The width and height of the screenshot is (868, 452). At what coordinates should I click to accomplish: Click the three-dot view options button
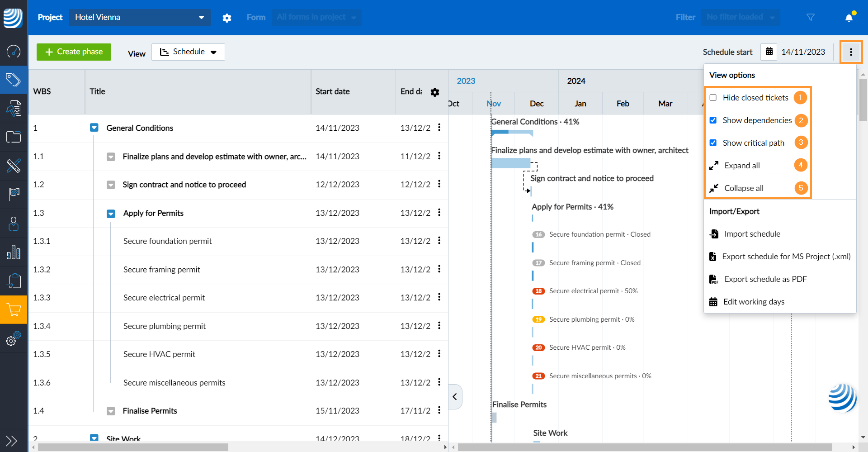pyautogui.click(x=851, y=52)
